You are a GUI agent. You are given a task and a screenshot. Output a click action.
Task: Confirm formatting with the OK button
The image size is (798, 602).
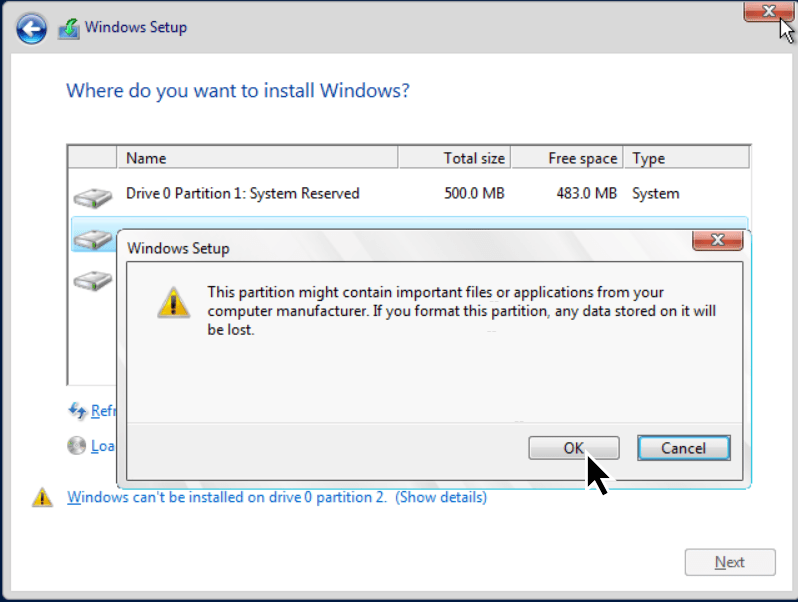574,448
